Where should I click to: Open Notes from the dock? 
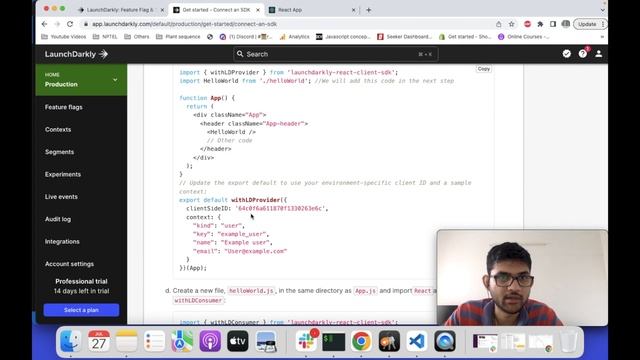127,341
